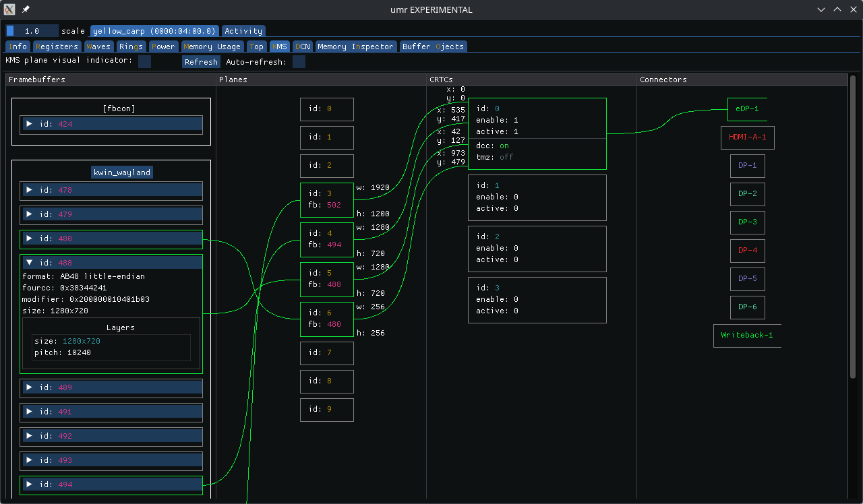Click the 1.0 scale slider
The image size is (863, 504).
[x=32, y=31]
